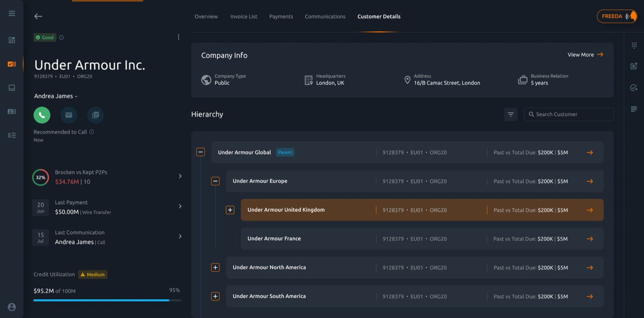Image resolution: width=644 pixels, height=318 pixels.
Task: Open the notes stack icon button
Action: tap(96, 115)
